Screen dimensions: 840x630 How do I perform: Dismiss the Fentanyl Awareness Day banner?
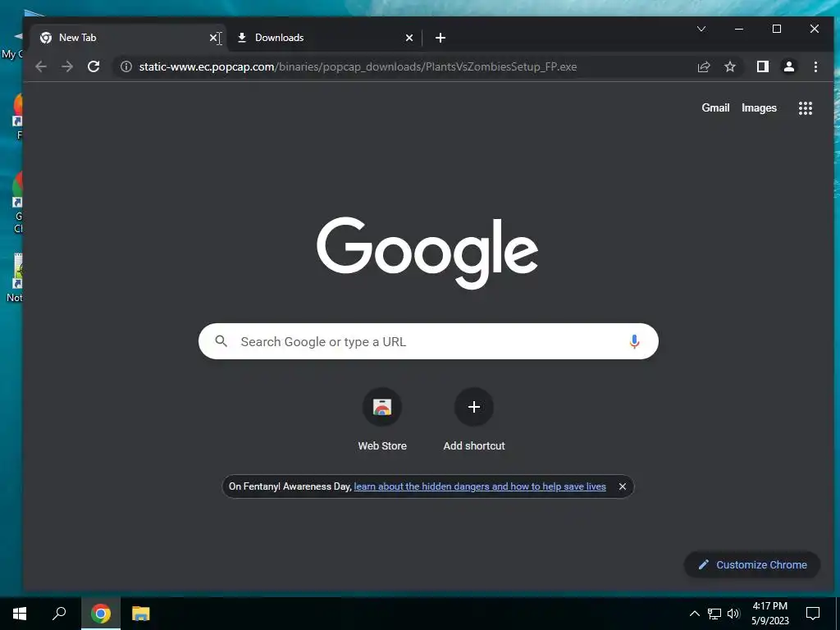point(623,486)
